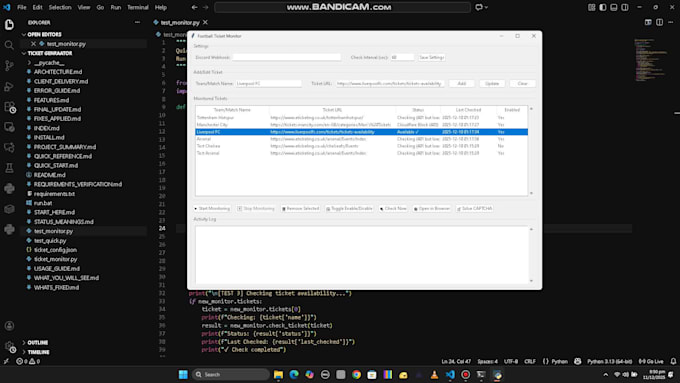Screen dimensions: 680x383
Task: Open the Help menu
Action: coord(161,7)
